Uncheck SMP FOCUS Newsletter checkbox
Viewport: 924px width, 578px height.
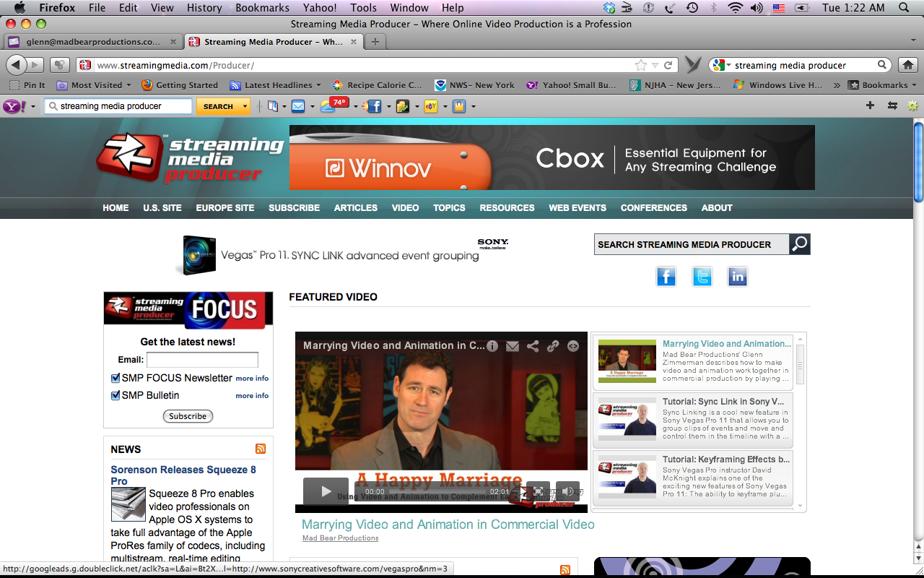(x=115, y=378)
